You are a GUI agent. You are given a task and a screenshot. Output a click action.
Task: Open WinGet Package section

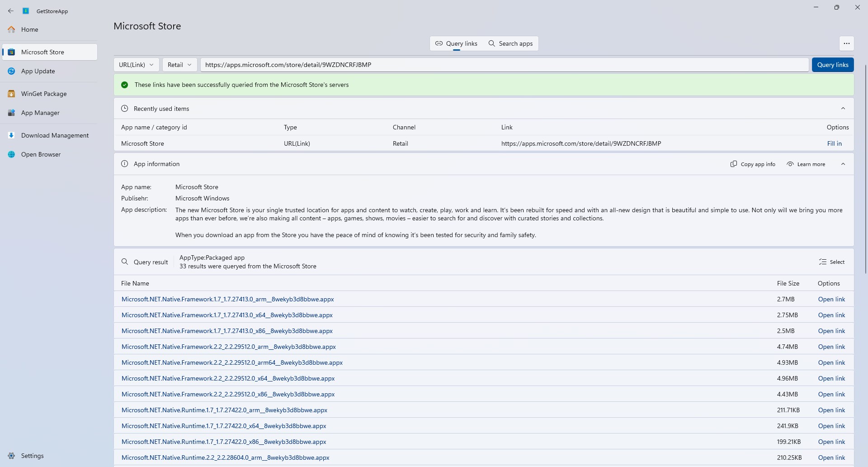50,94
